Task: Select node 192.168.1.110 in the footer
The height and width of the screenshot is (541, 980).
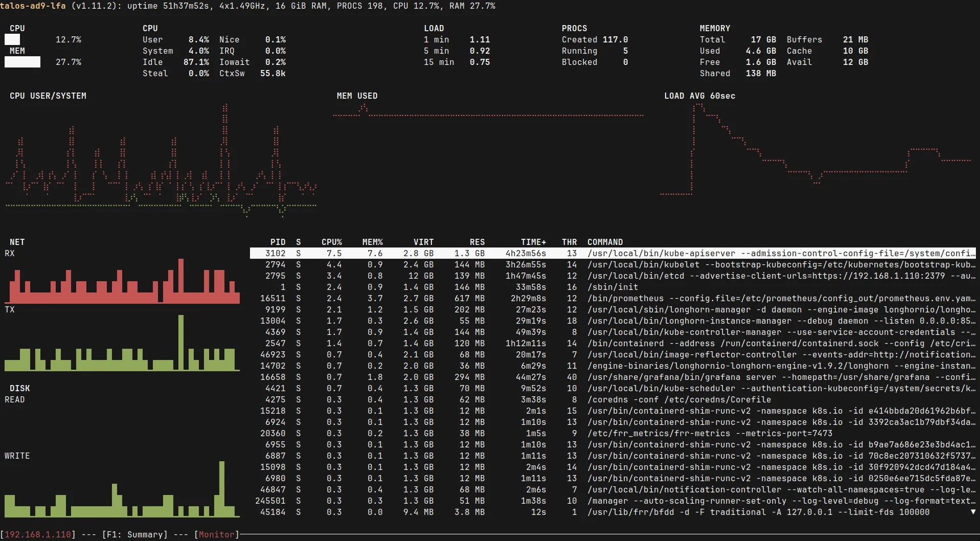Action: point(38,534)
